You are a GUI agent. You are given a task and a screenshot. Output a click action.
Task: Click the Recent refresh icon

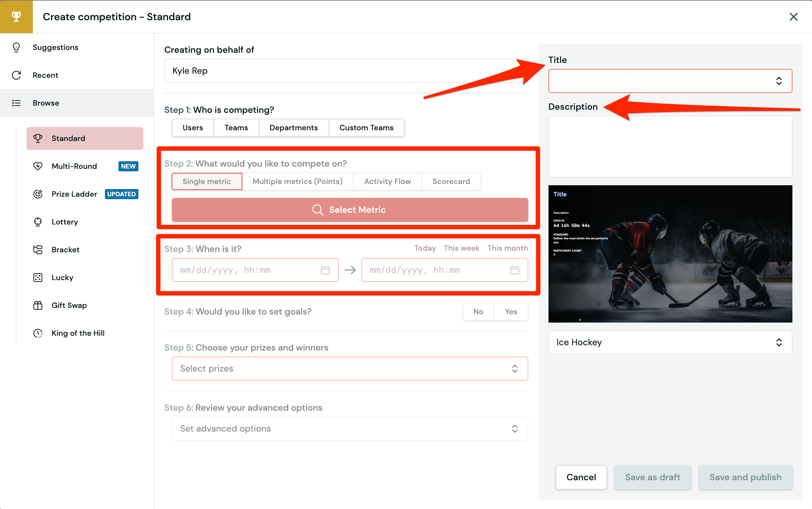click(16, 75)
